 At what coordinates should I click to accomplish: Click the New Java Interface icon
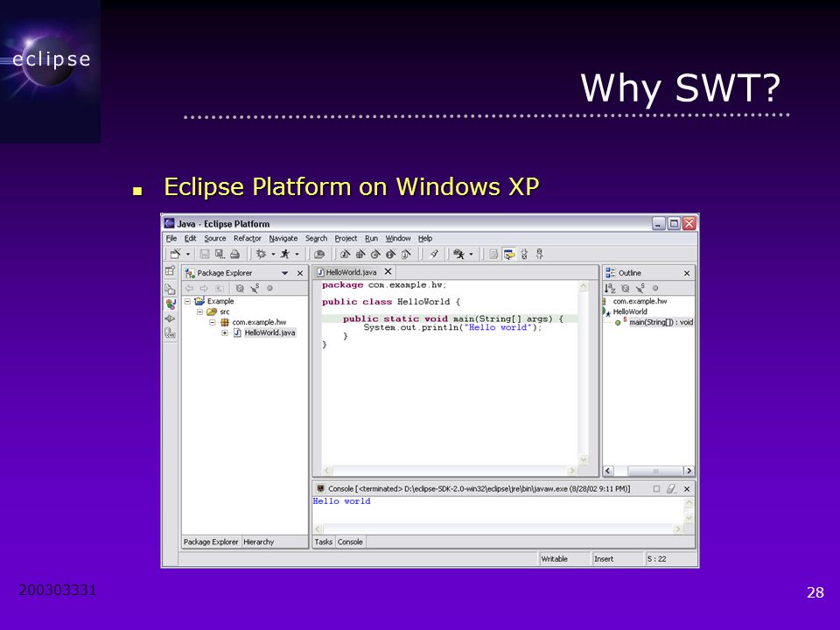390,254
